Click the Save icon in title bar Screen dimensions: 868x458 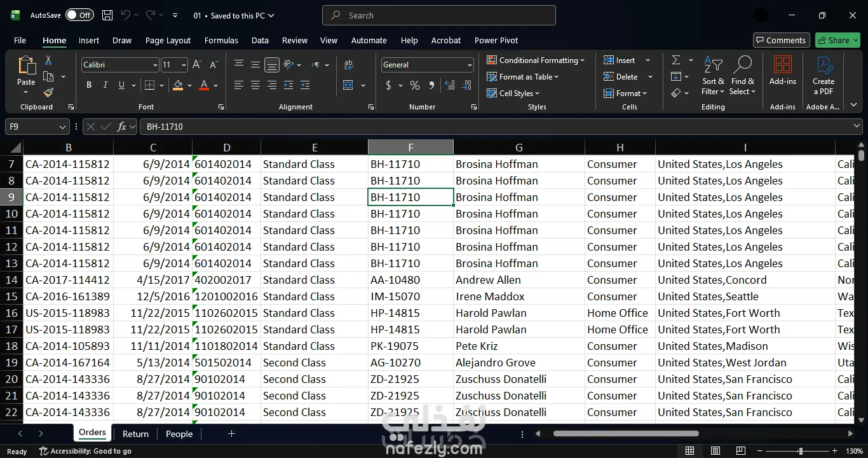(107, 15)
